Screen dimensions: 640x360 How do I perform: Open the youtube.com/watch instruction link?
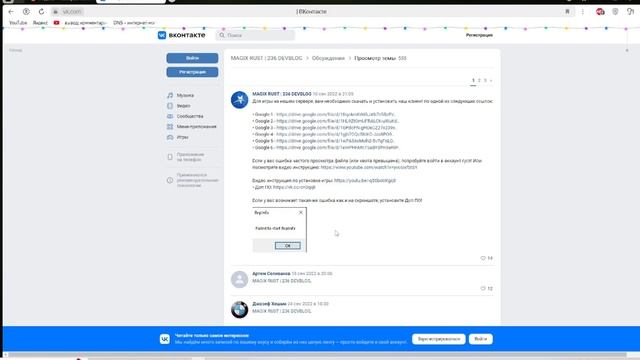(369, 167)
